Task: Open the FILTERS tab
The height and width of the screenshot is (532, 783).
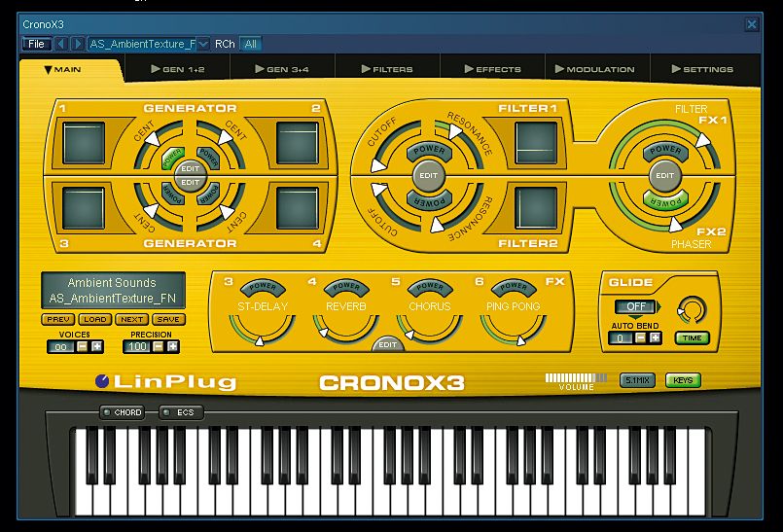Action: click(387, 69)
